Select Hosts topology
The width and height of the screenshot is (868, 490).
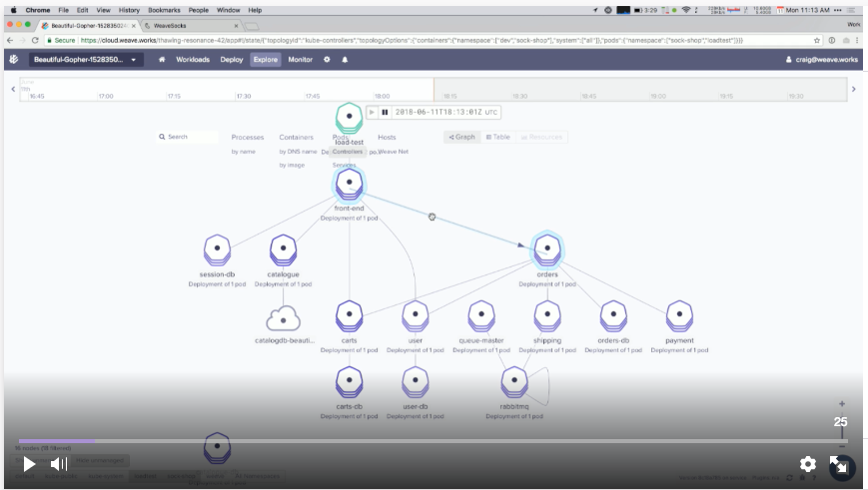coord(387,137)
